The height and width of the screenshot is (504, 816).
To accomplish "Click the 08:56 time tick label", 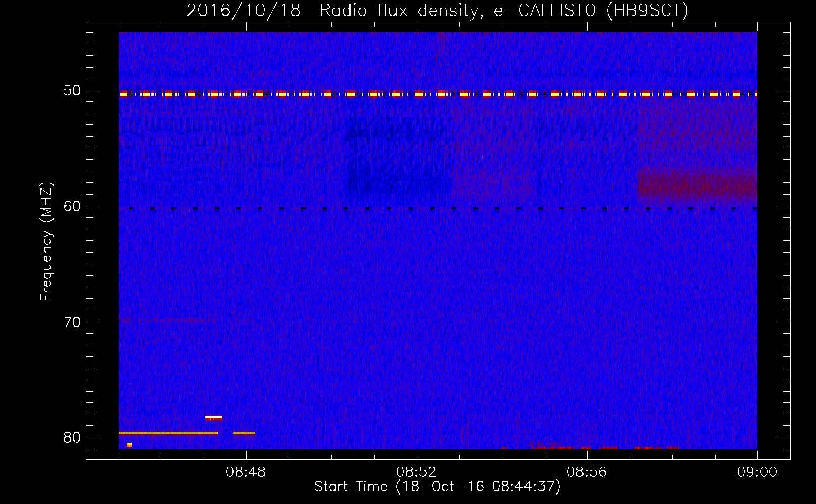I will [587, 472].
